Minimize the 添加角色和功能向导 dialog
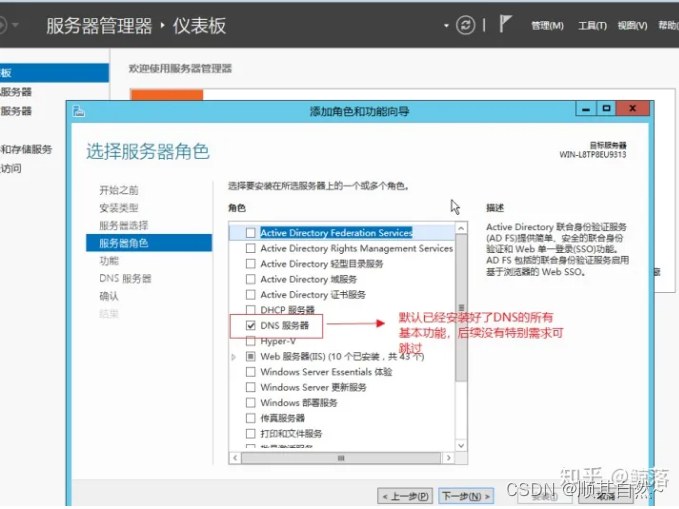The height and width of the screenshot is (509, 679). (586, 108)
